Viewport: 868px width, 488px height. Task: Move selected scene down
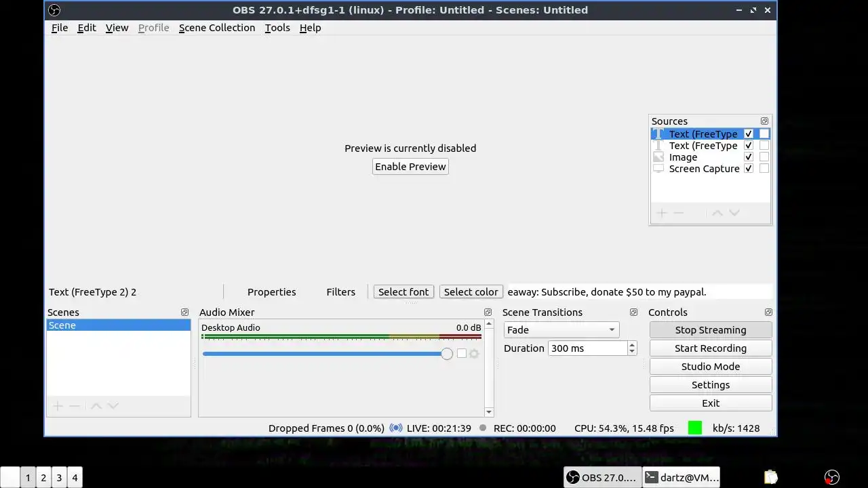coord(113,406)
